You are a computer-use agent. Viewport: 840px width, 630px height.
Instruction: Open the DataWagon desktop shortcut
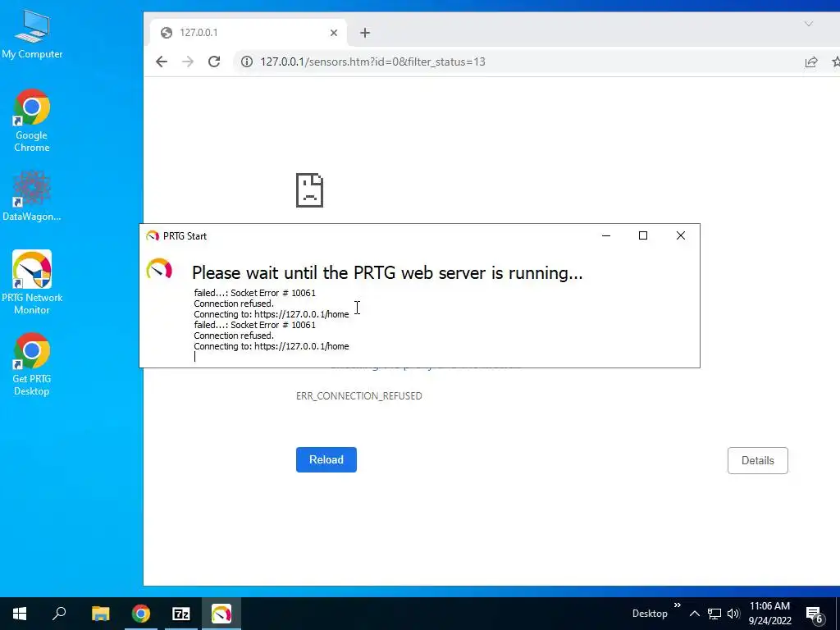pos(32,196)
